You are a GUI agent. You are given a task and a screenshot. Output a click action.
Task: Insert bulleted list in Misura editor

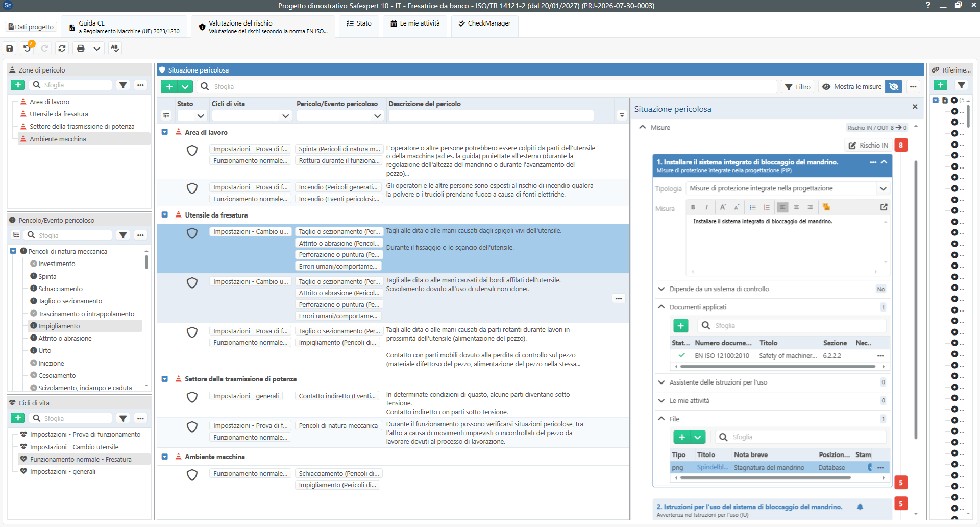[752, 207]
